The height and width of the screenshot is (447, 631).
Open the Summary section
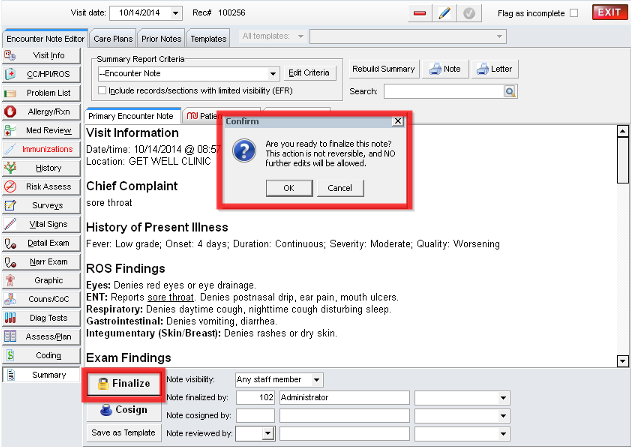coord(41,375)
